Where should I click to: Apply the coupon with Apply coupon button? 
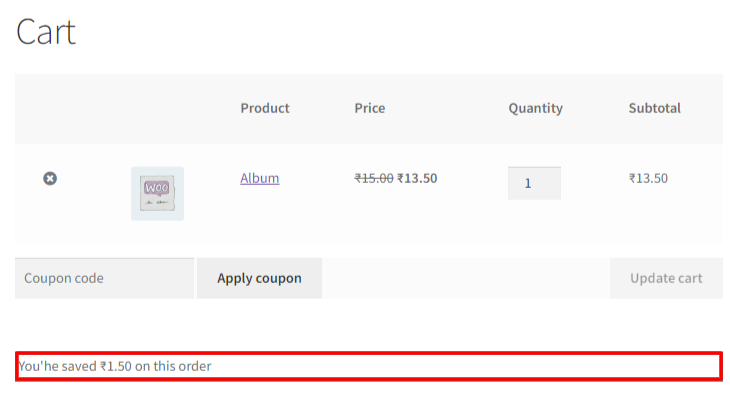click(x=259, y=278)
